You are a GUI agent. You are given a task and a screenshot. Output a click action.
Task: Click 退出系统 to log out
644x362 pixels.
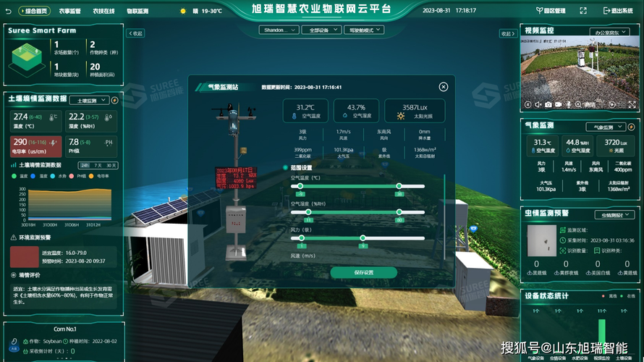point(618,11)
